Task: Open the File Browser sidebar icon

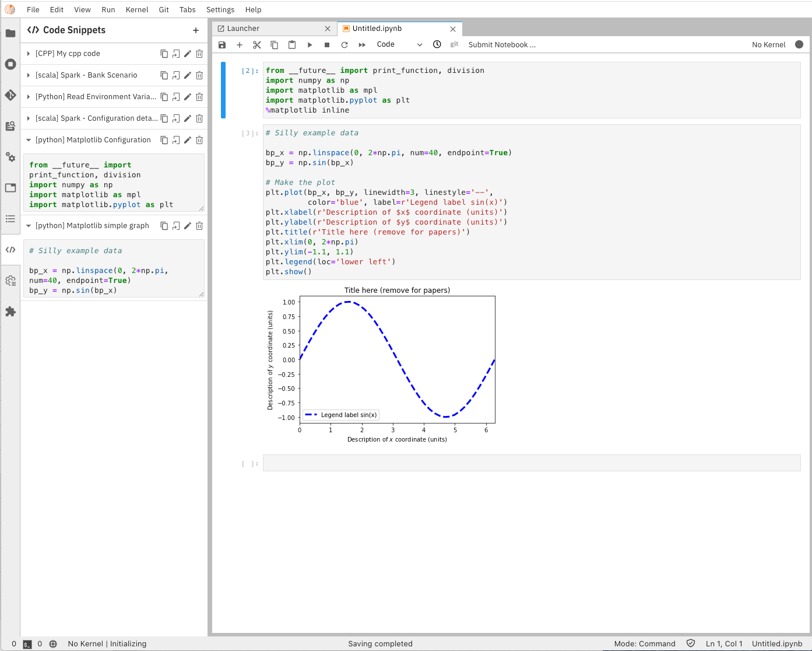Action: pos(10,33)
